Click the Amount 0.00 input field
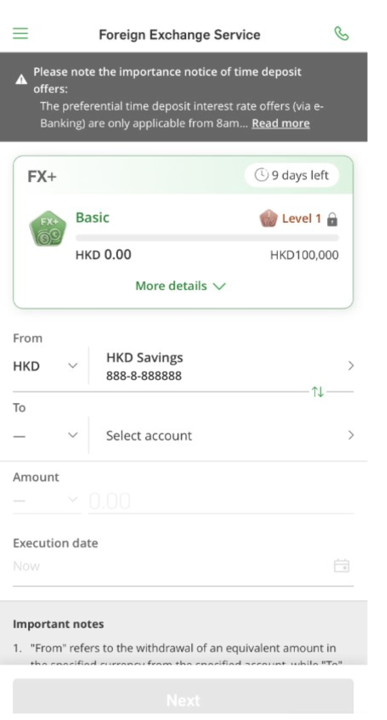This screenshot has height=720, width=387. pyautogui.click(x=220, y=501)
